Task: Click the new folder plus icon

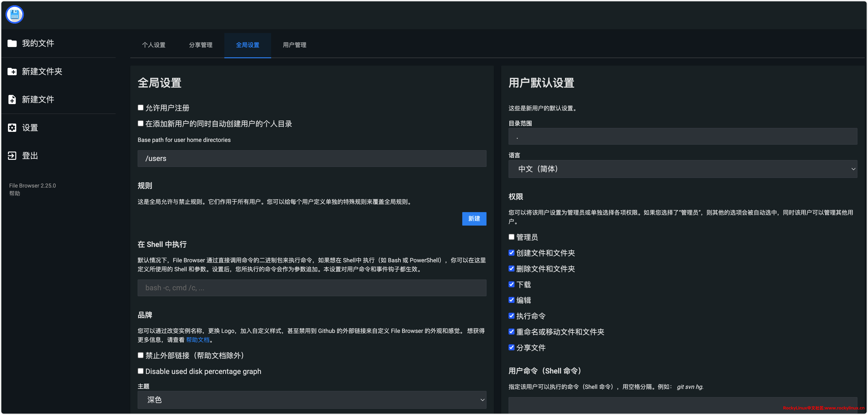Action: 12,71
